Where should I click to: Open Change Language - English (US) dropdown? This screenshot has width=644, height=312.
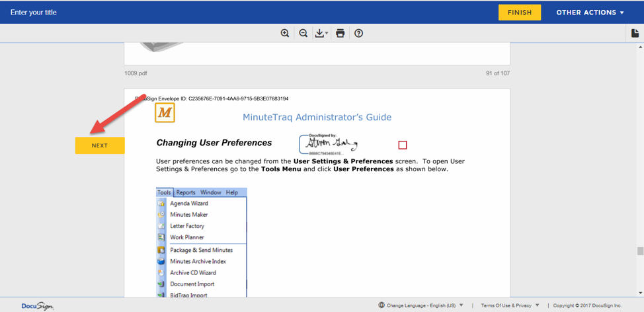(424, 305)
